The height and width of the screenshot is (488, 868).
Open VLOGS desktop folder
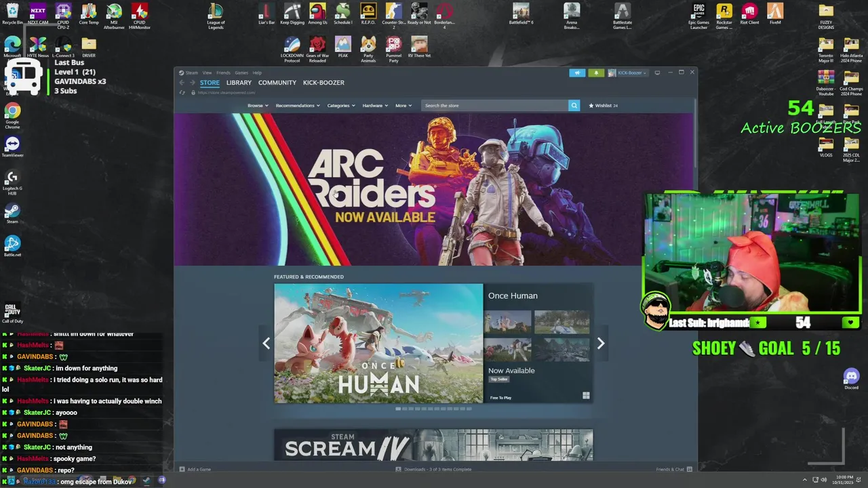[x=826, y=147]
